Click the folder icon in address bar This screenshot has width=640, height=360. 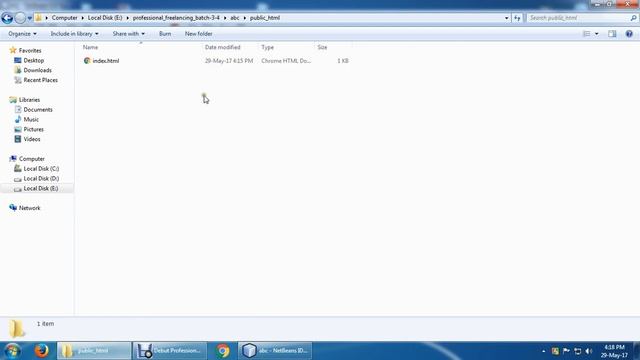pyautogui.click(x=38, y=18)
